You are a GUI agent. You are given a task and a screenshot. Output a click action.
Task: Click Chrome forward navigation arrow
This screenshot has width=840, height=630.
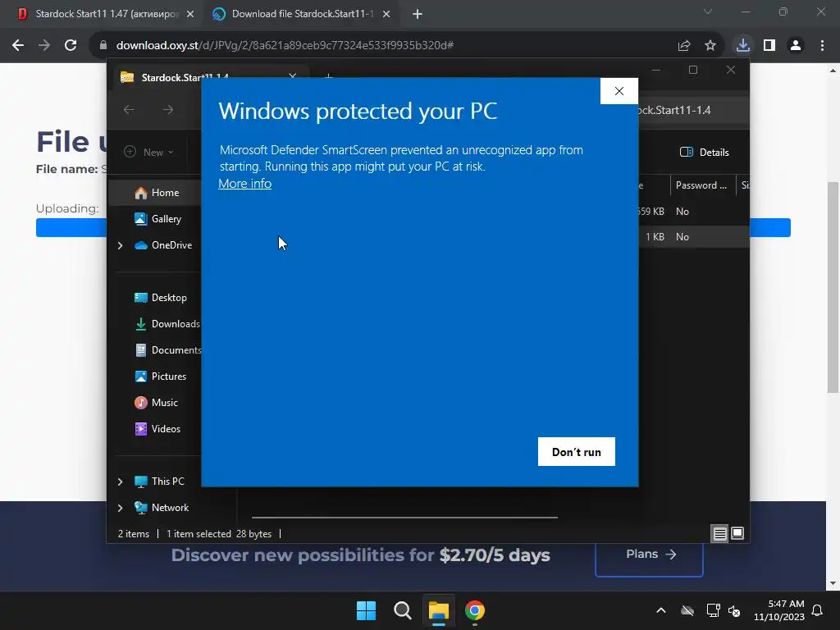(44, 46)
